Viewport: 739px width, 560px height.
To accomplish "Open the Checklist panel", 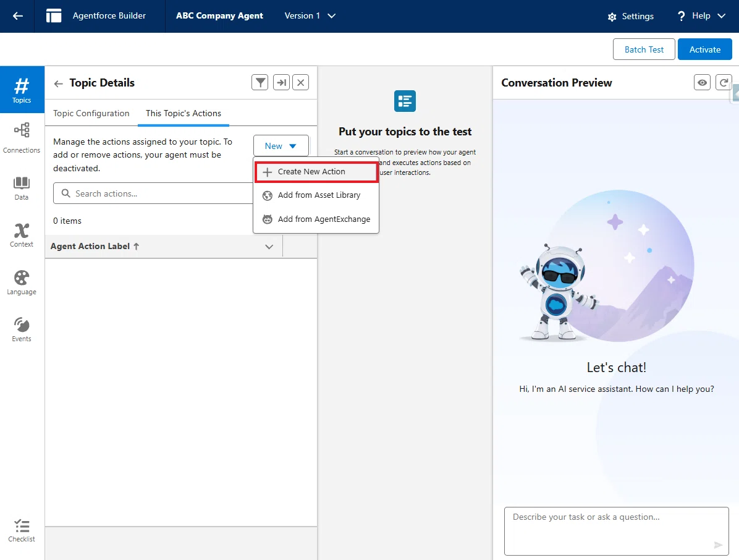I will (x=22, y=530).
